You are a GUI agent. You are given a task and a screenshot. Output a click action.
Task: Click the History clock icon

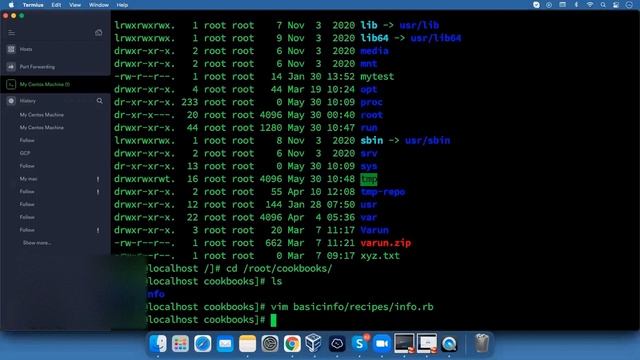click(x=11, y=101)
